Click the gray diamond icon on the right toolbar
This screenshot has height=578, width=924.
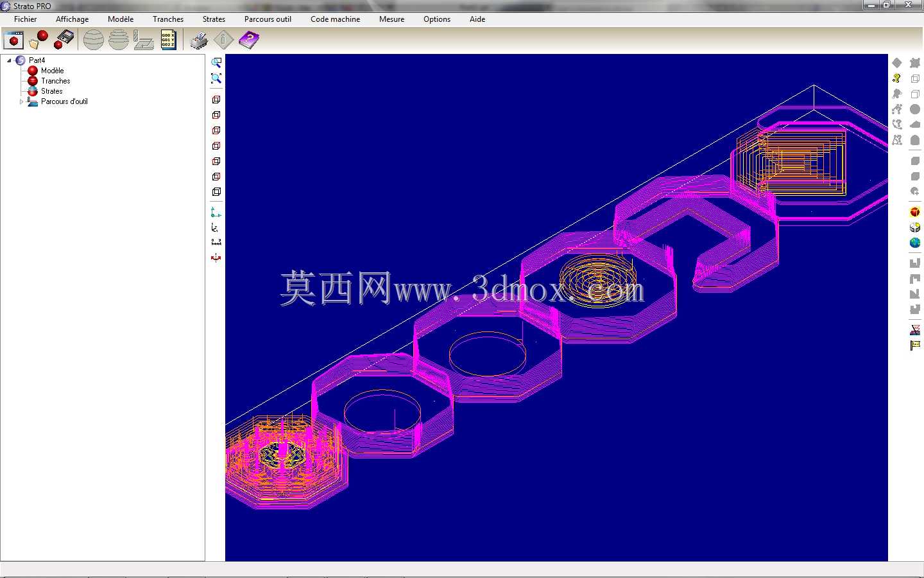pyautogui.click(x=897, y=63)
